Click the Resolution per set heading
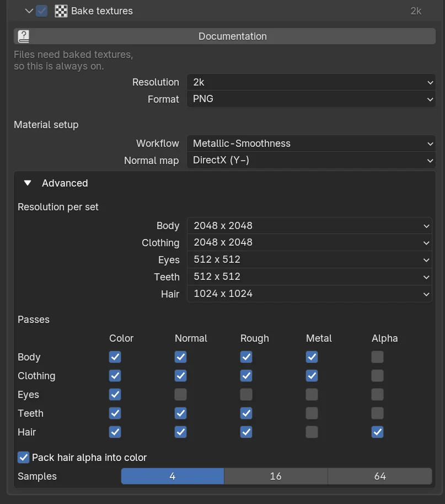This screenshot has height=504, width=445. click(58, 207)
